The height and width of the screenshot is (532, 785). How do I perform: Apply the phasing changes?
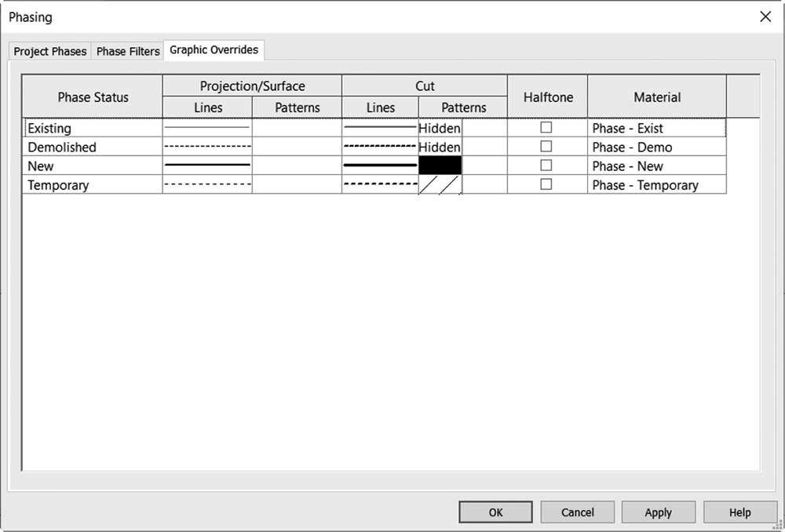point(659,512)
